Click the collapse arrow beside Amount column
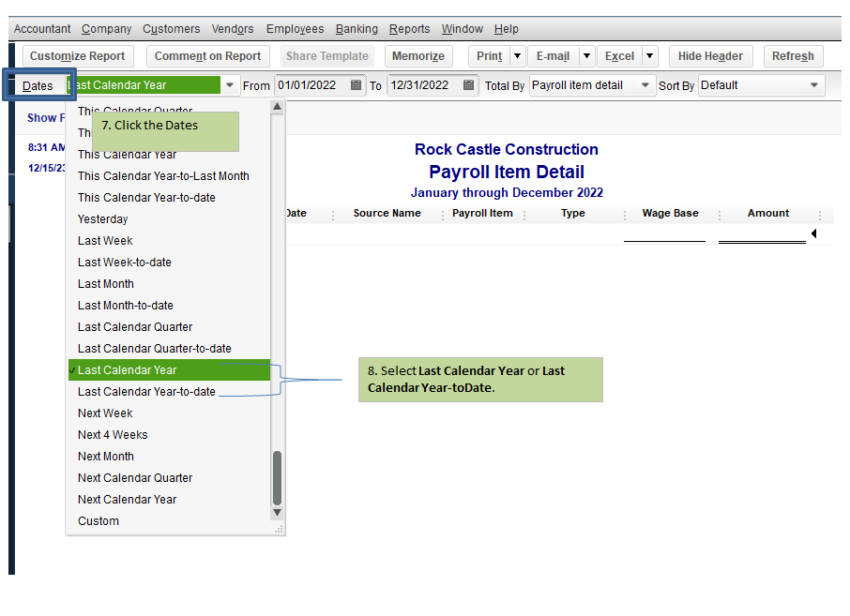The image size is (850, 616). click(x=813, y=233)
